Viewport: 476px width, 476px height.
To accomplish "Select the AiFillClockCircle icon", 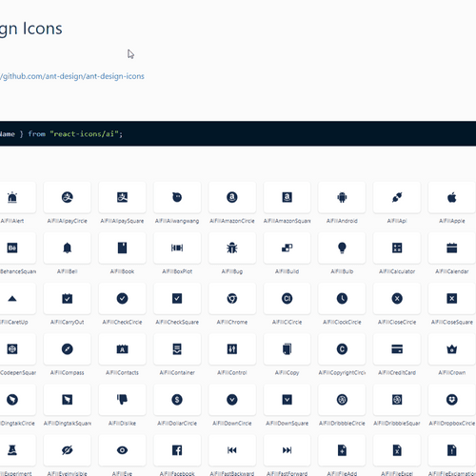I will click(342, 299).
